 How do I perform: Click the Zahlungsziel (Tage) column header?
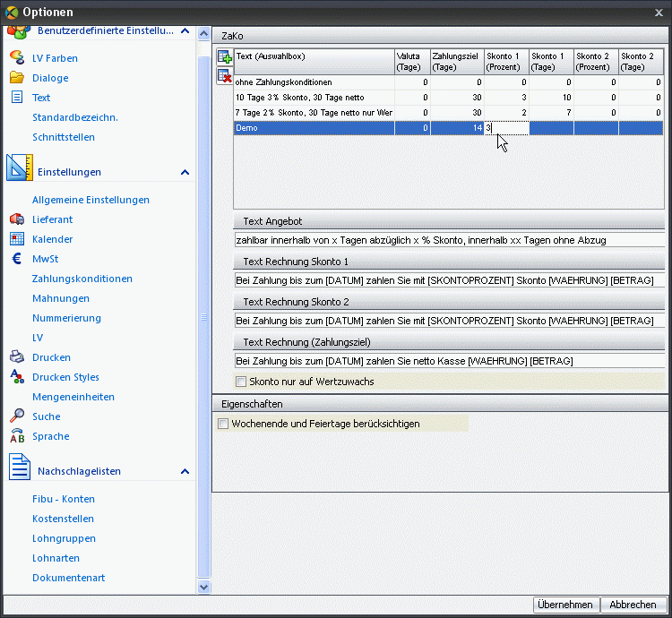click(x=457, y=62)
